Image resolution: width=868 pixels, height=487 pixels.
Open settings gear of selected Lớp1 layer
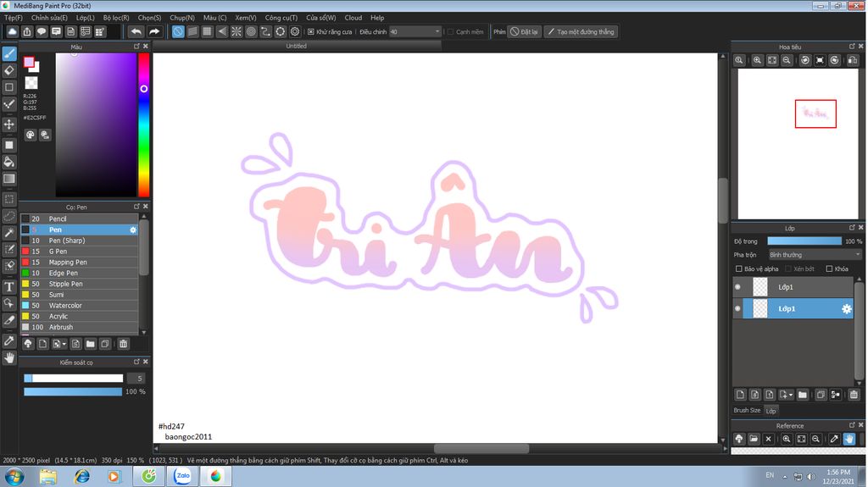point(847,309)
